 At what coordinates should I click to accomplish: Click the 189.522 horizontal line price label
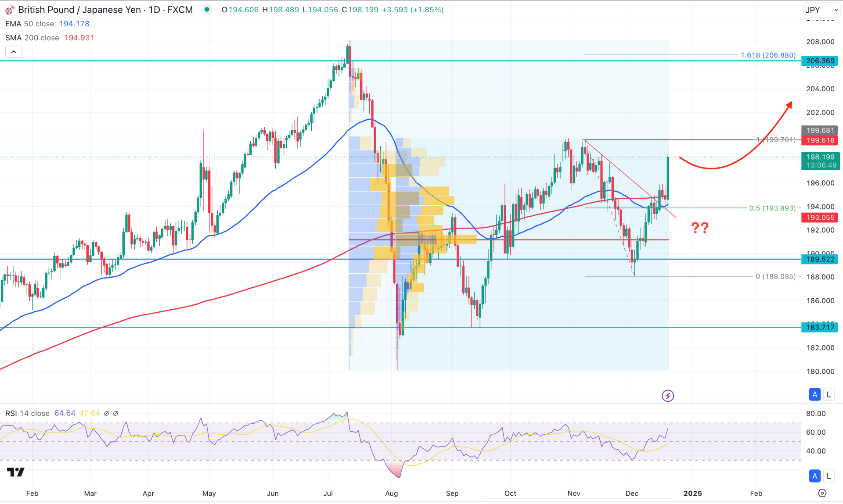[820, 259]
